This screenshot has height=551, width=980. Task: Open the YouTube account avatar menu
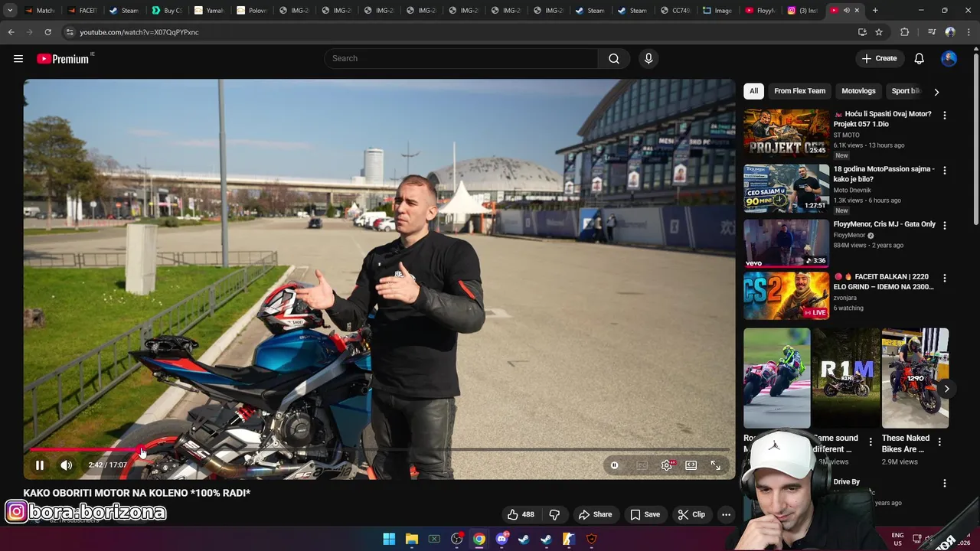click(x=949, y=59)
